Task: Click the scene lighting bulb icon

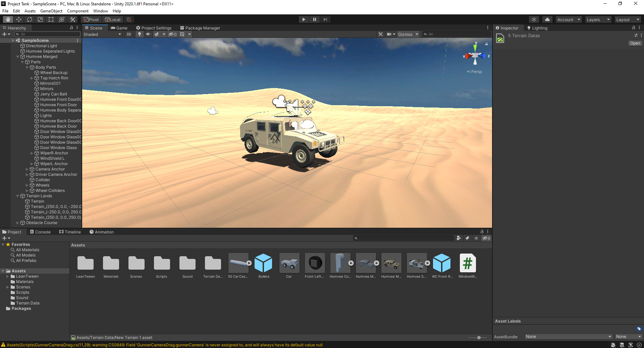Action: 140,34
